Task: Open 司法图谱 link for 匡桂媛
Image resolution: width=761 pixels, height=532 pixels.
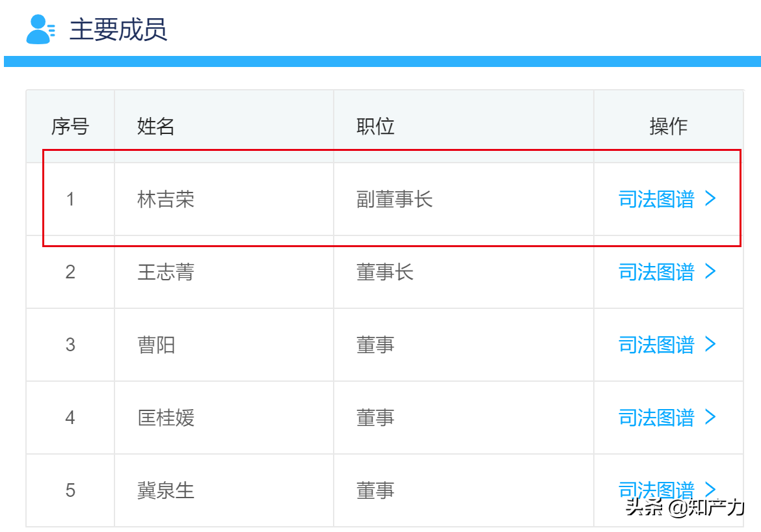Action: point(656,418)
